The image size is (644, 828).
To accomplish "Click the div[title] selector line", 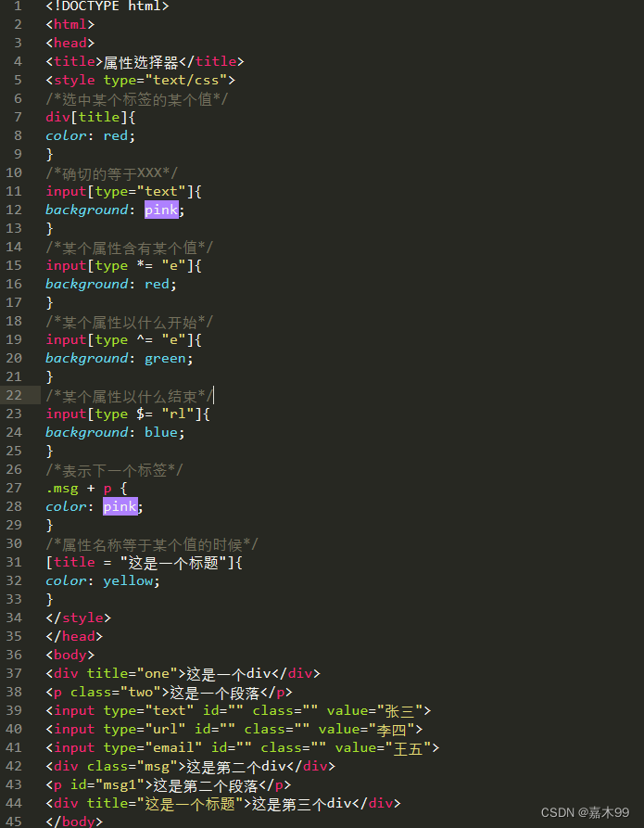I will 90,117.
